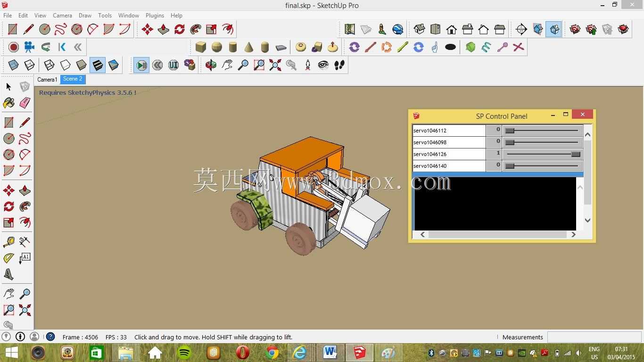Open the Camera menu

pyautogui.click(x=62, y=16)
